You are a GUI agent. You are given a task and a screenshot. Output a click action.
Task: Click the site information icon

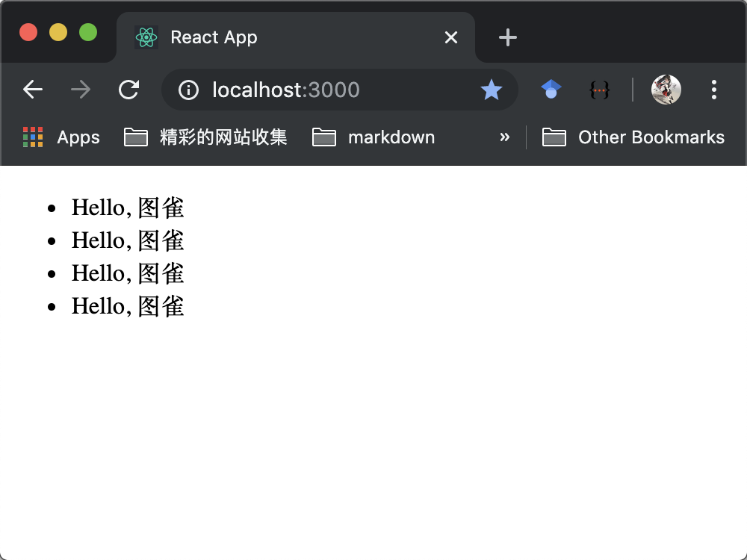(x=188, y=90)
